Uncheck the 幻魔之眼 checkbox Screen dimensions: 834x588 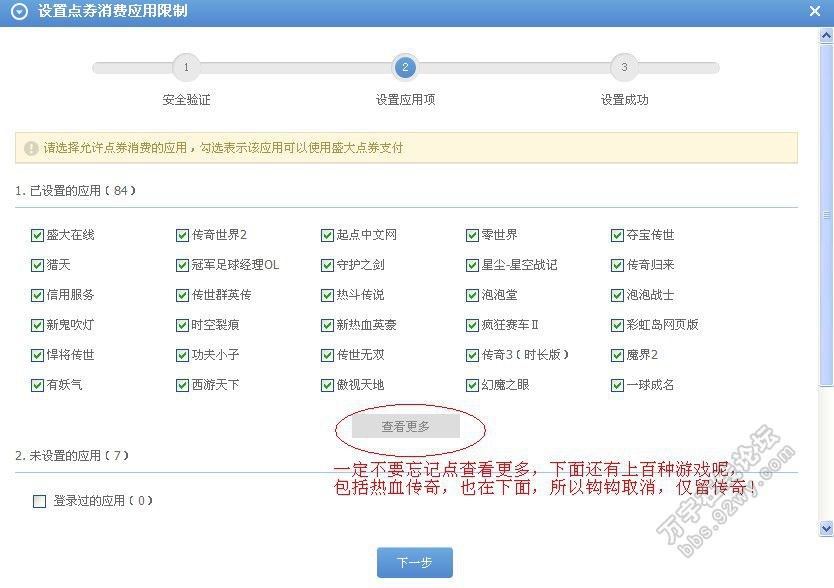[472, 385]
